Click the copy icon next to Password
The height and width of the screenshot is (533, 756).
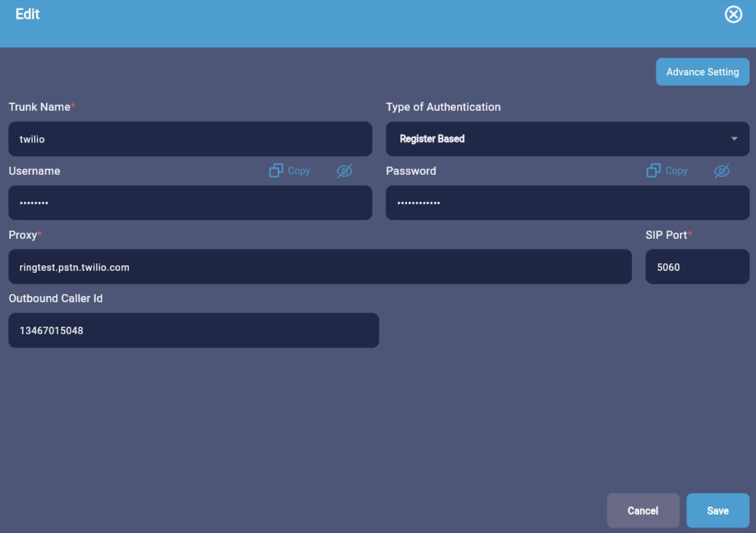point(654,171)
